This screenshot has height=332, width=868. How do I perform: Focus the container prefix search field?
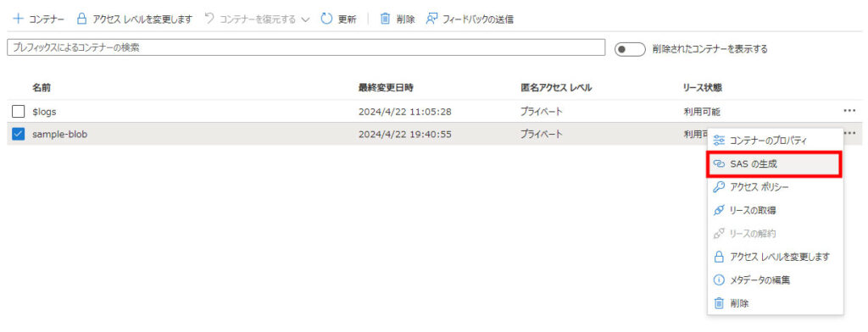click(x=305, y=47)
